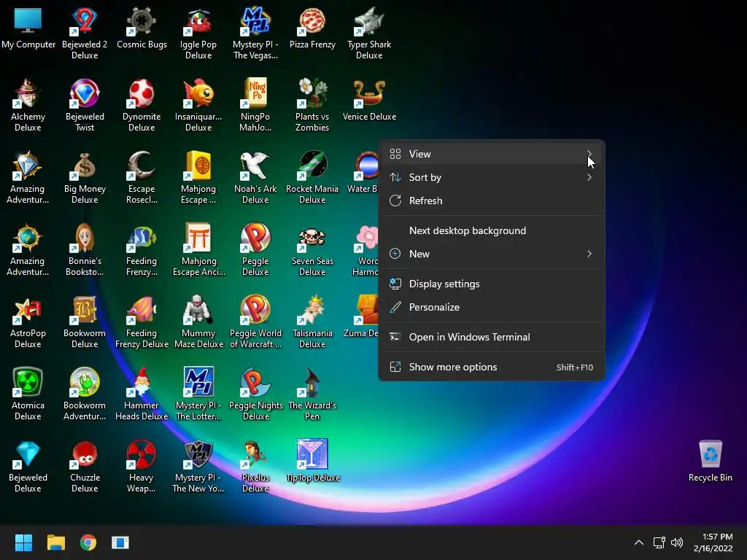This screenshot has width=747, height=560.
Task: Expand the View submenu arrow
Action: [x=589, y=154]
